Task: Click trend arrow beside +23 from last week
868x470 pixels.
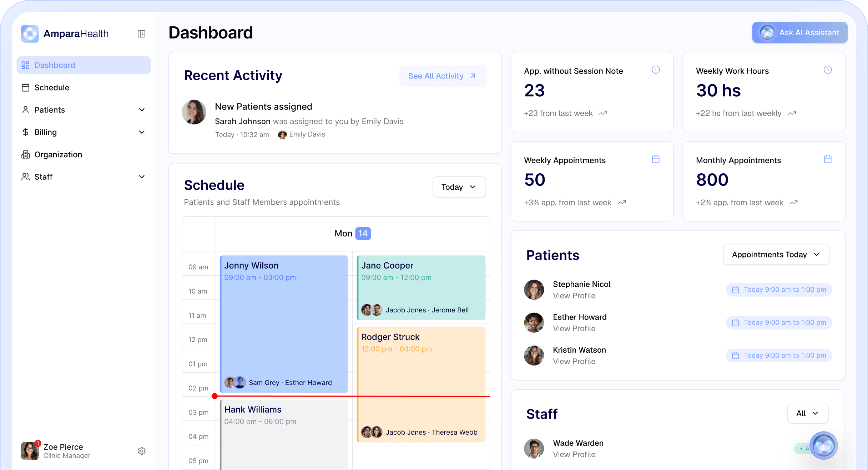Action: click(x=602, y=113)
